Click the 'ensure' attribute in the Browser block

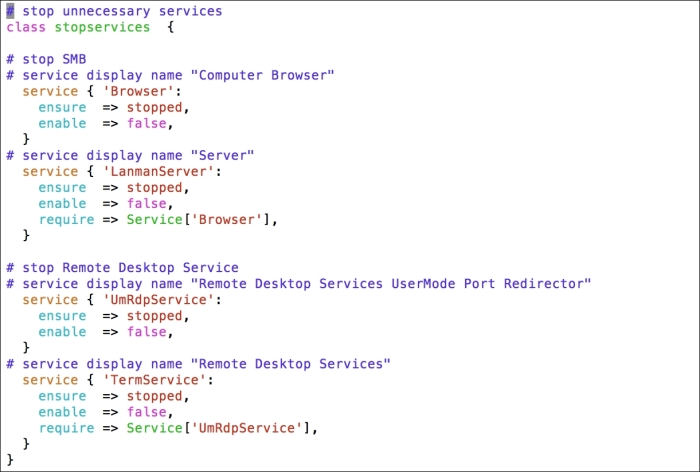[62, 107]
